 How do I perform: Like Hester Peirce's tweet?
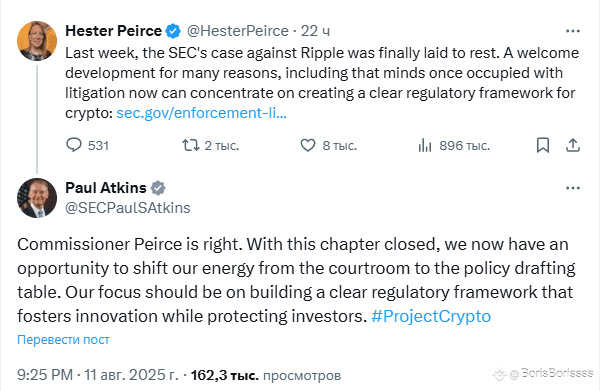click(x=328, y=145)
